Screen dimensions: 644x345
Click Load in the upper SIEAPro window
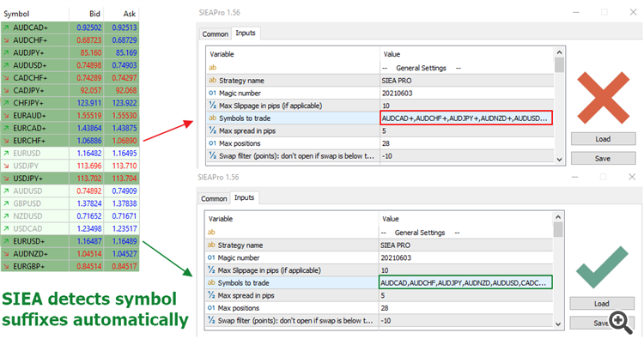[x=603, y=139]
